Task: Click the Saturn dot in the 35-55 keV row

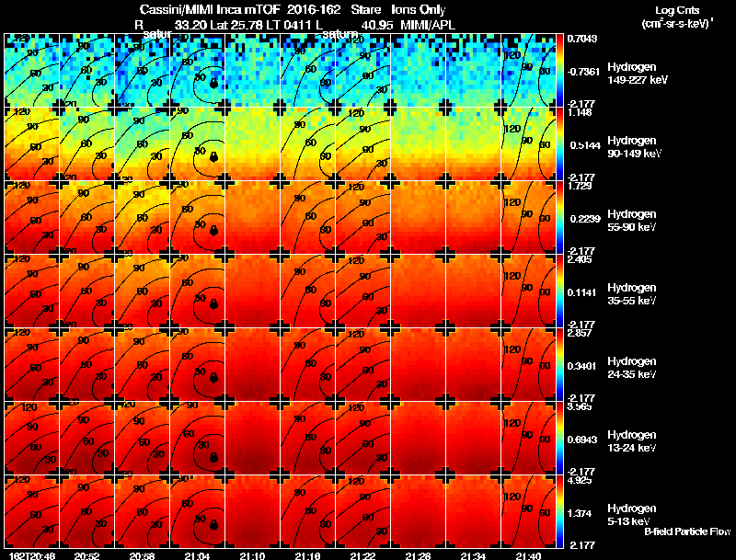Action: [213, 304]
